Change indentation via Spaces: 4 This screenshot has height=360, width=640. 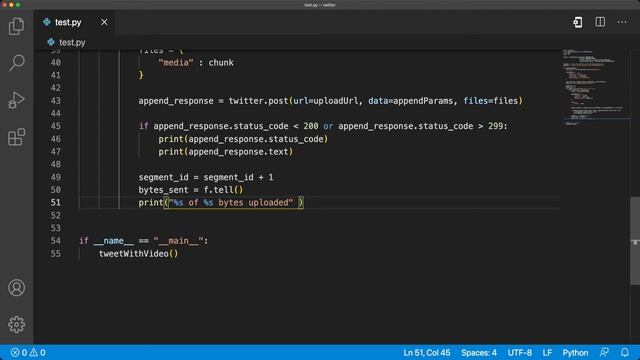pyautogui.click(x=479, y=353)
